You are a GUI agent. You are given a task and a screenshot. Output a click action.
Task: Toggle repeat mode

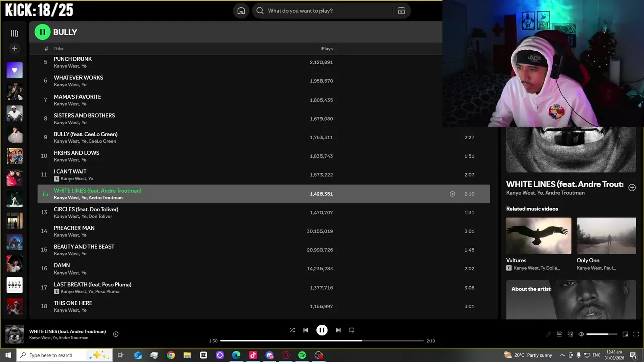coord(352,330)
